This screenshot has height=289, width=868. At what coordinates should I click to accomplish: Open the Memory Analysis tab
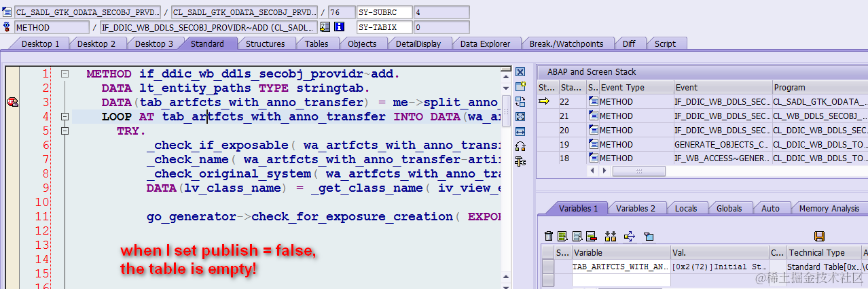[829, 208]
